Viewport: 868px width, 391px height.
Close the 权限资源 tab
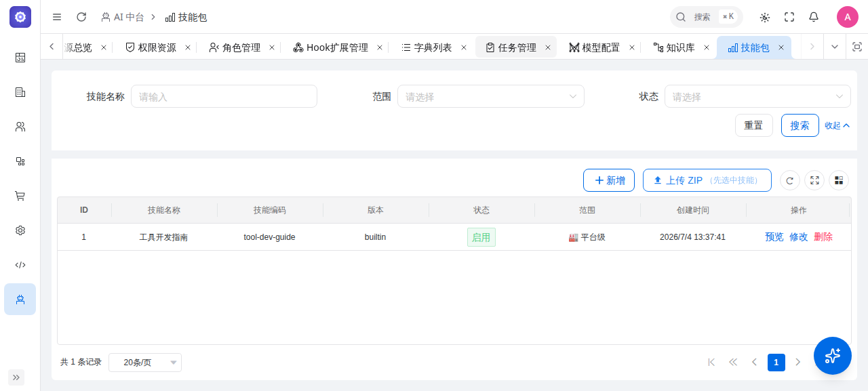point(188,47)
